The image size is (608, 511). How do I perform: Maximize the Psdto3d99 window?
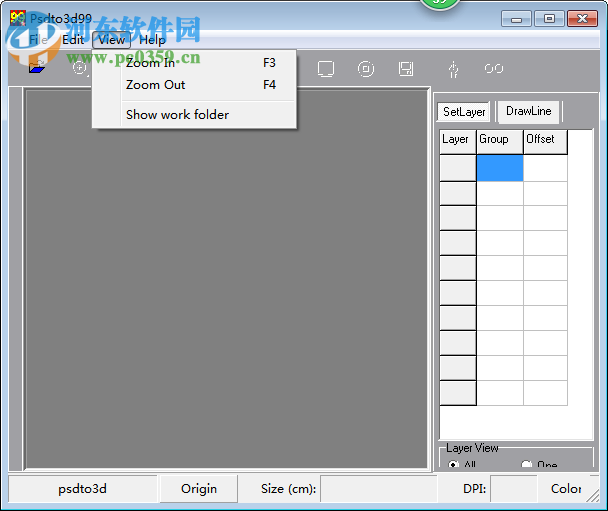coord(549,19)
